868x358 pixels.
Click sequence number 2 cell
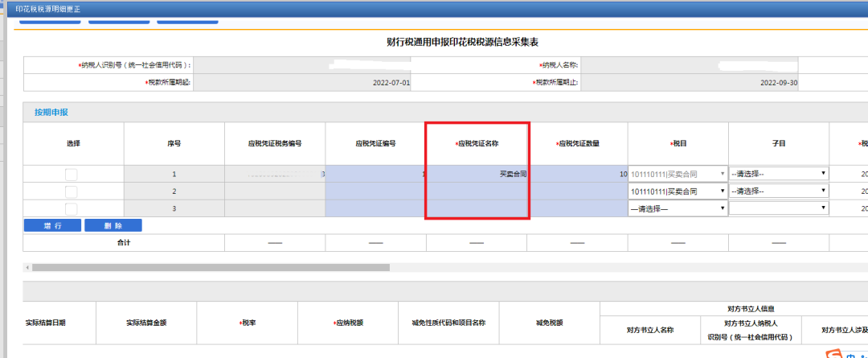pos(174,191)
